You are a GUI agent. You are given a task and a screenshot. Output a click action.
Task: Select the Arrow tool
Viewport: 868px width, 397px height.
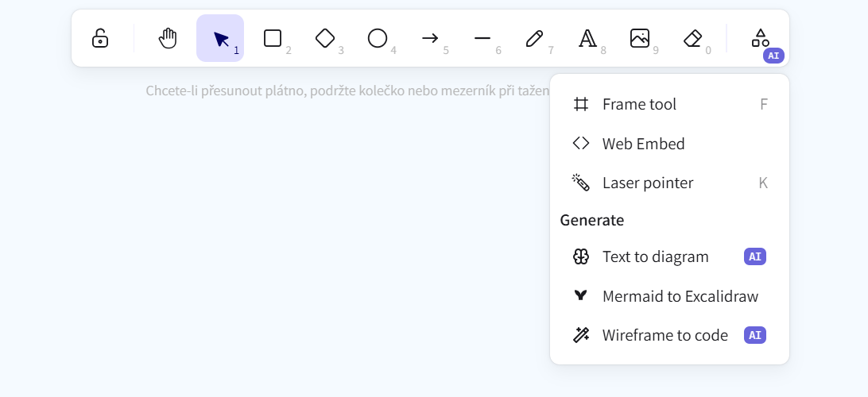430,38
